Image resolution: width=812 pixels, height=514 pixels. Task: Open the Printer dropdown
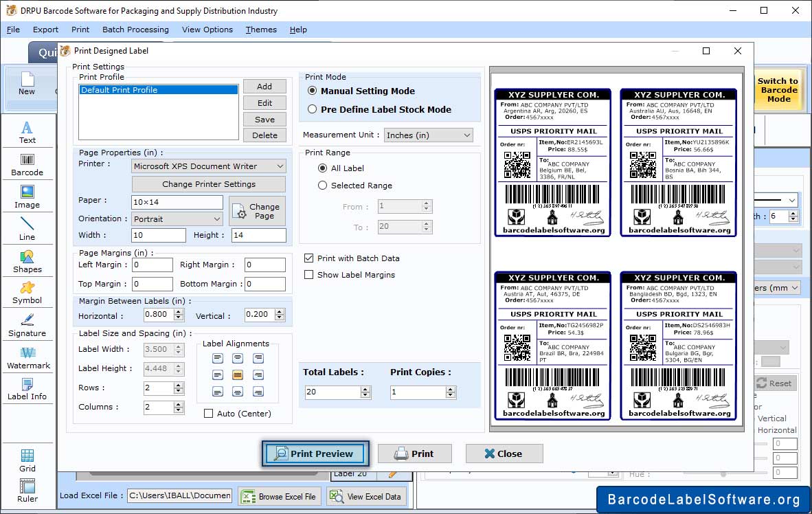pos(209,166)
